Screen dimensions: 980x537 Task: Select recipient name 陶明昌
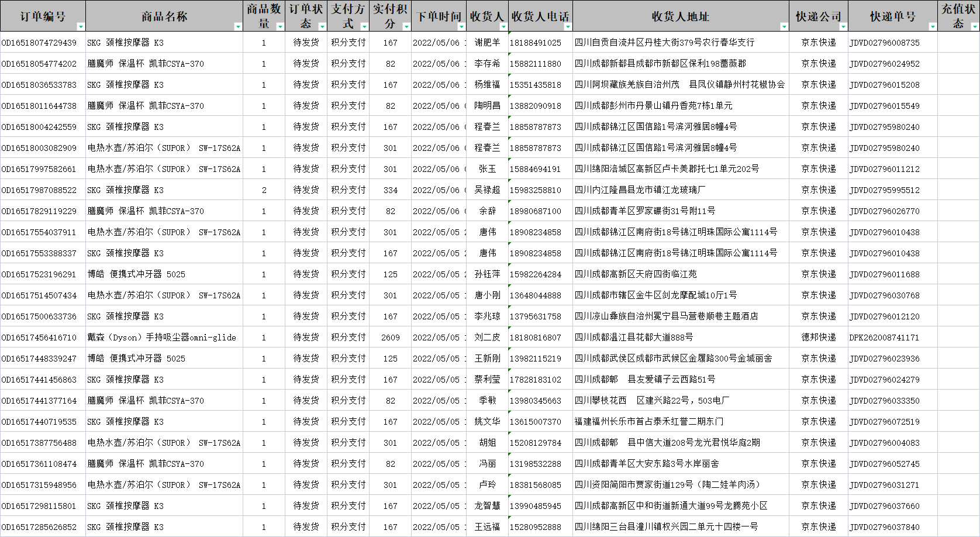click(x=487, y=106)
